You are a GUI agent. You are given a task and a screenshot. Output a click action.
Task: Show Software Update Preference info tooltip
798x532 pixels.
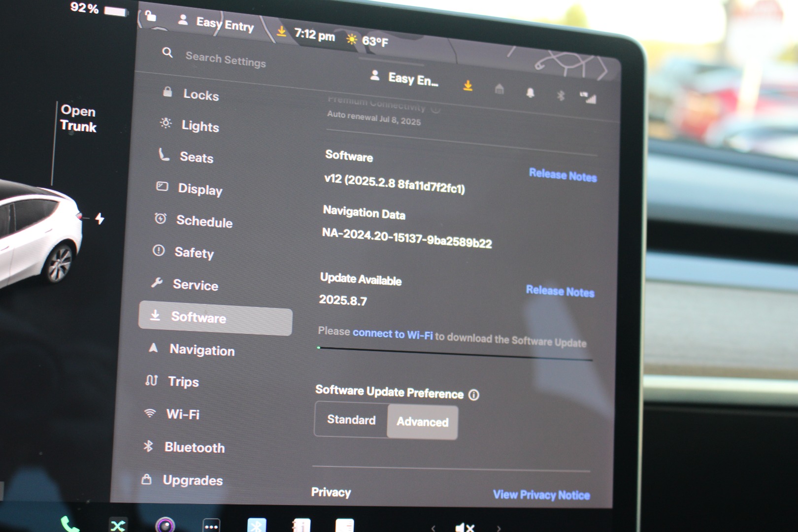tap(474, 395)
